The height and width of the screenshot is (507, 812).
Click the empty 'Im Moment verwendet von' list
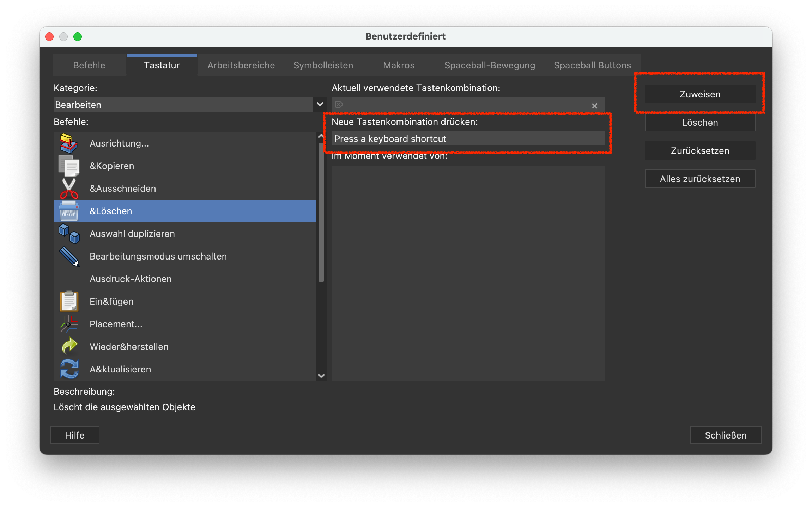468,273
